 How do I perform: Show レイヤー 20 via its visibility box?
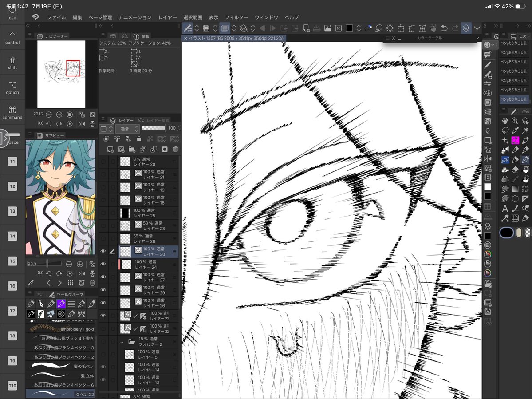click(103, 162)
